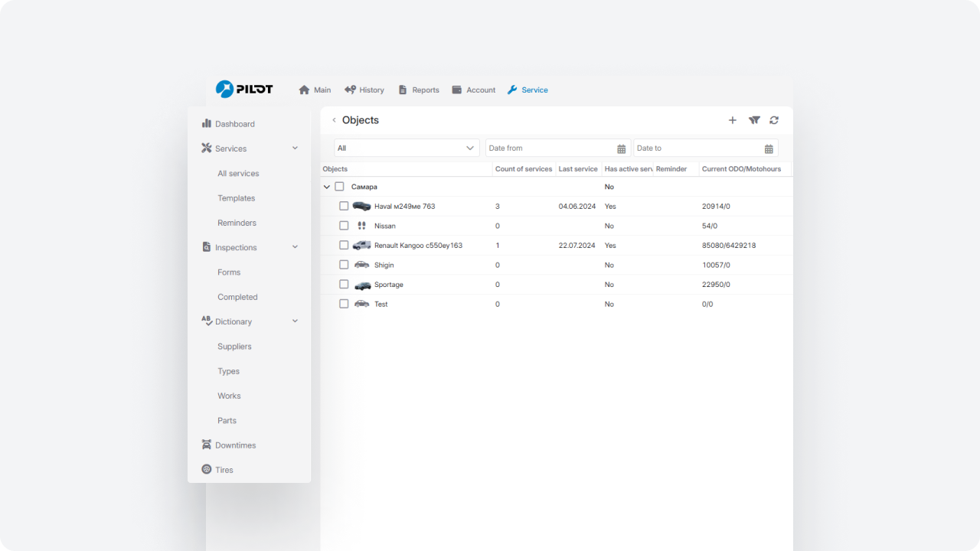Viewport: 980px width, 551px height.
Task: Collapse the Services sidebar section chevron
Action: click(295, 148)
